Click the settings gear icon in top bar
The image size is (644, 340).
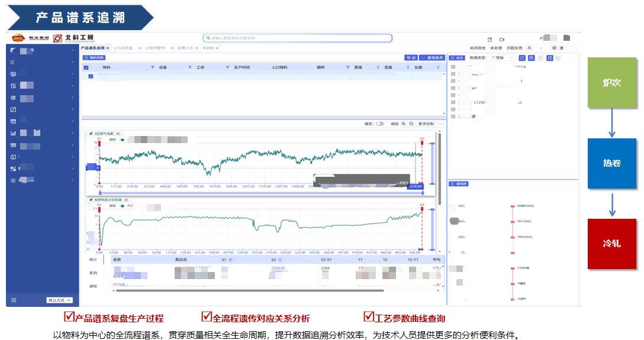(554, 47)
